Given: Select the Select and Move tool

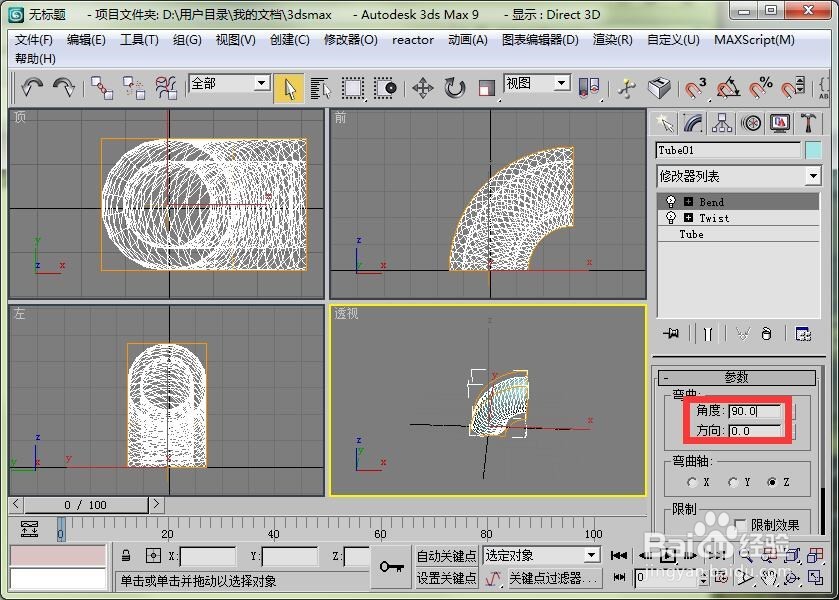Looking at the screenshot, I should 422,88.
